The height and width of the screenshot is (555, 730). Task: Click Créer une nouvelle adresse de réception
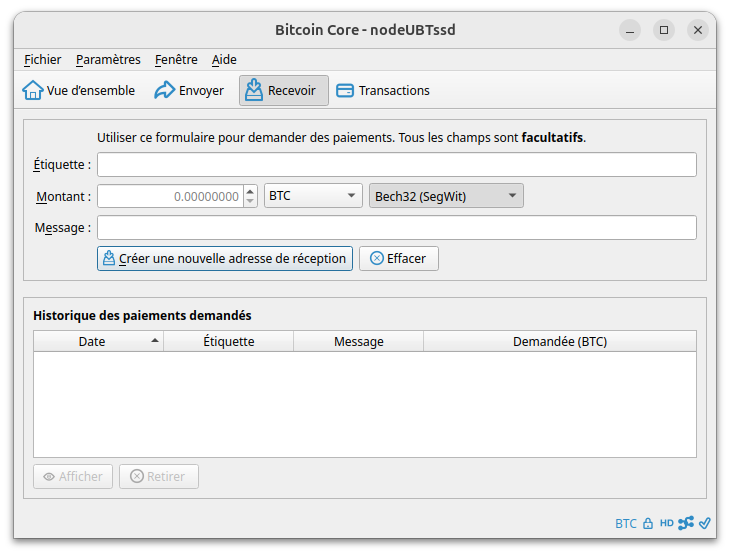coord(225,258)
